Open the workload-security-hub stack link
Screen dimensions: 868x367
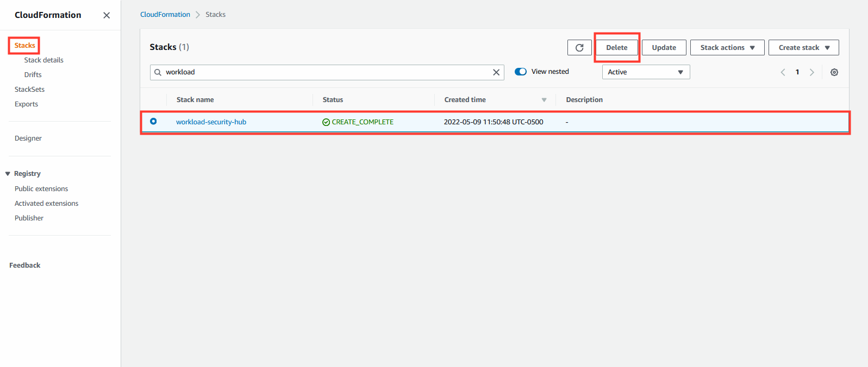[211, 122]
